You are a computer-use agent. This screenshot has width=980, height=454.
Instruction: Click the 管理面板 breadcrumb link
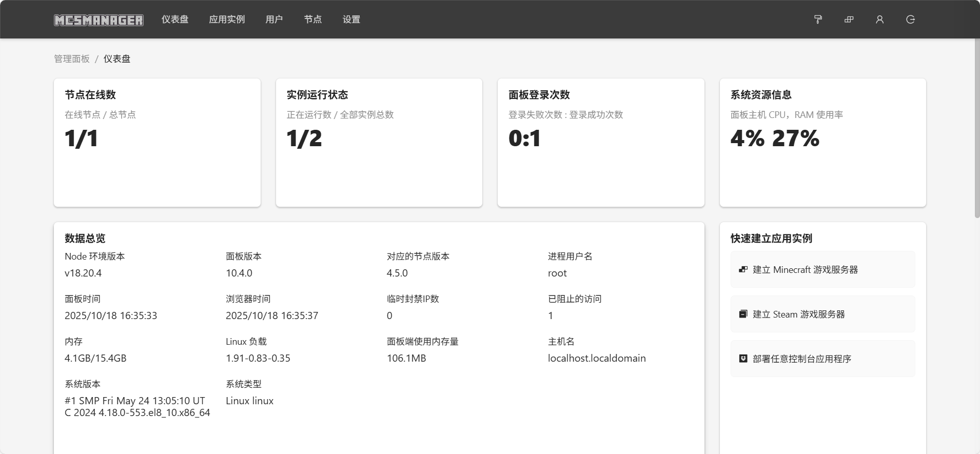tap(72, 59)
